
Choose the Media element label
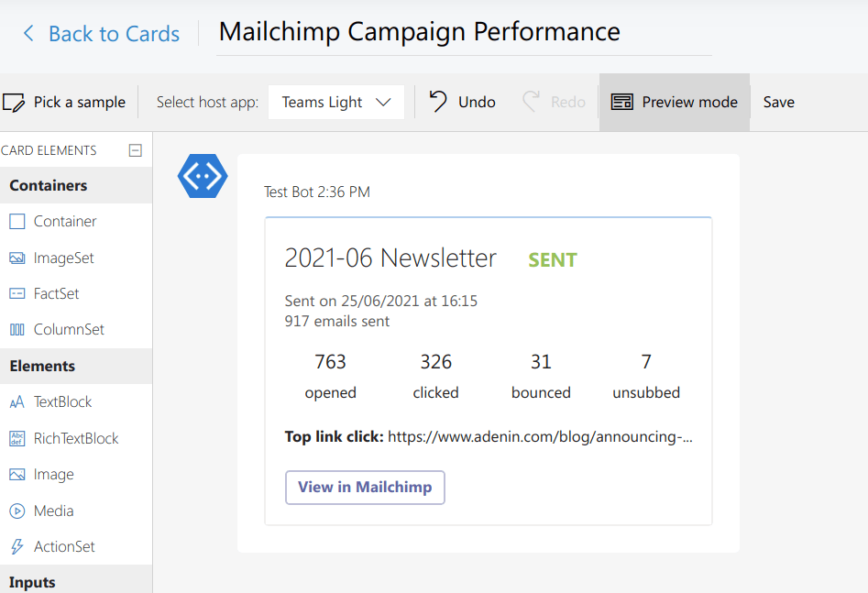tap(54, 511)
